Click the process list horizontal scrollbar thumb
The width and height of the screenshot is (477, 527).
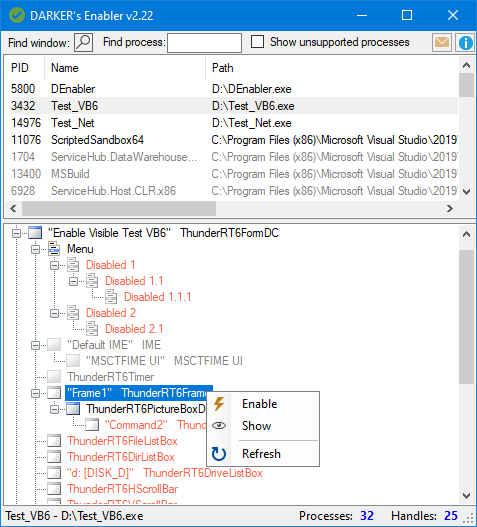(119, 209)
